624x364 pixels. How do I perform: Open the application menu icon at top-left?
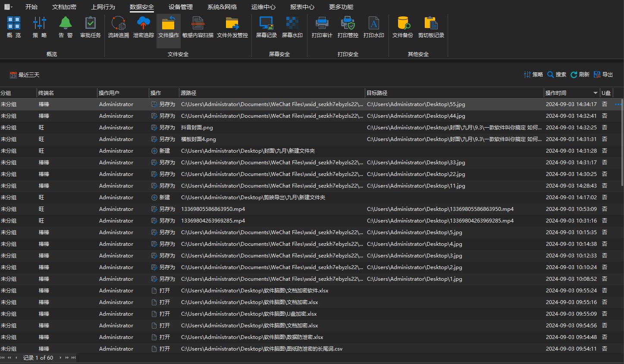(x=8, y=7)
